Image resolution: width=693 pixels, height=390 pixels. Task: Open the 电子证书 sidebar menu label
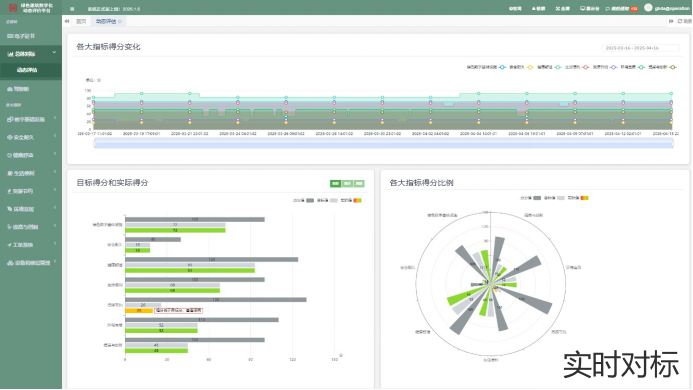tap(25, 36)
